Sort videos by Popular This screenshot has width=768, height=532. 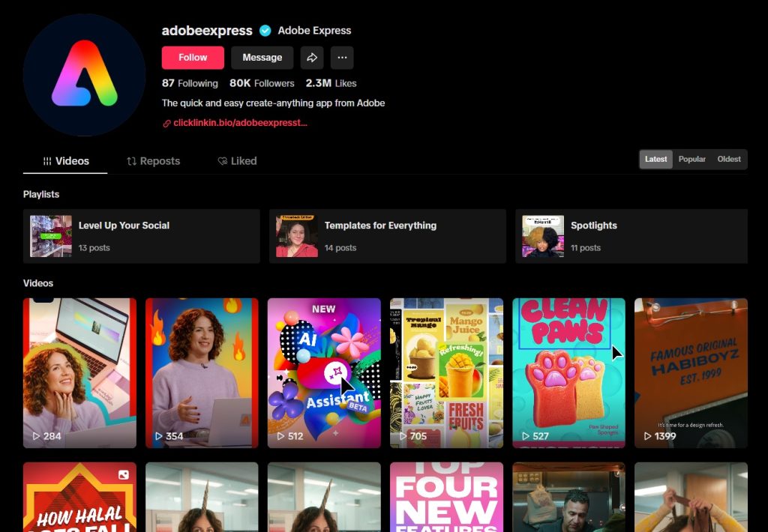pos(691,160)
